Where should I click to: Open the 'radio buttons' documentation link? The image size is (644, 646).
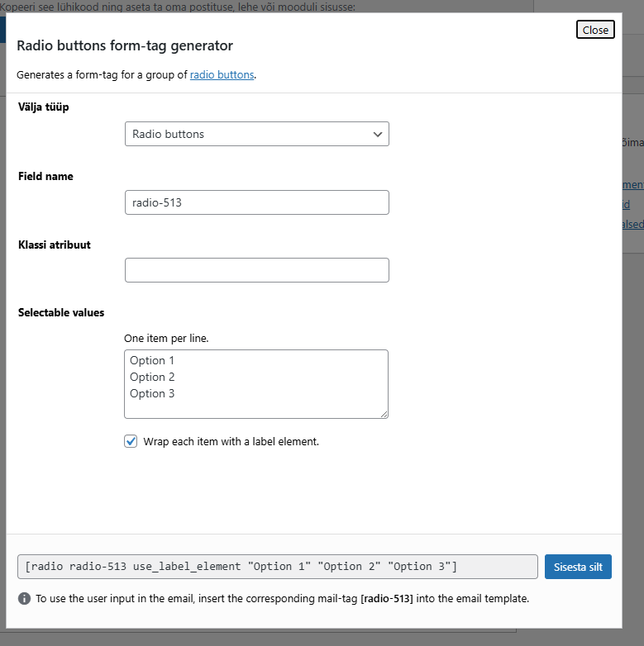point(222,74)
